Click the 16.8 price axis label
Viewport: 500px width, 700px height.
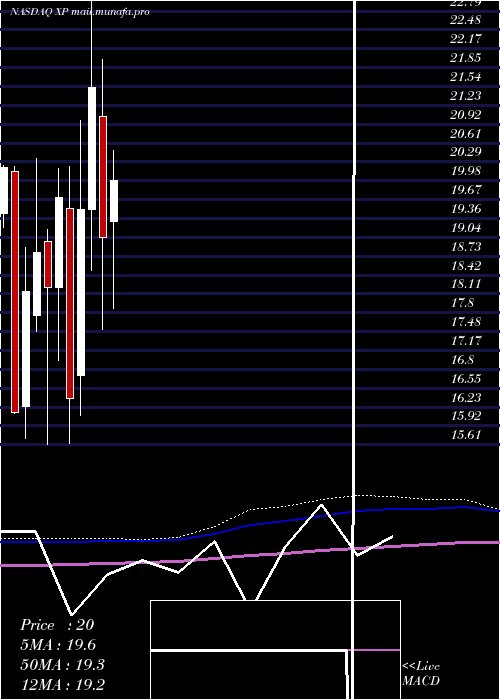click(462, 360)
